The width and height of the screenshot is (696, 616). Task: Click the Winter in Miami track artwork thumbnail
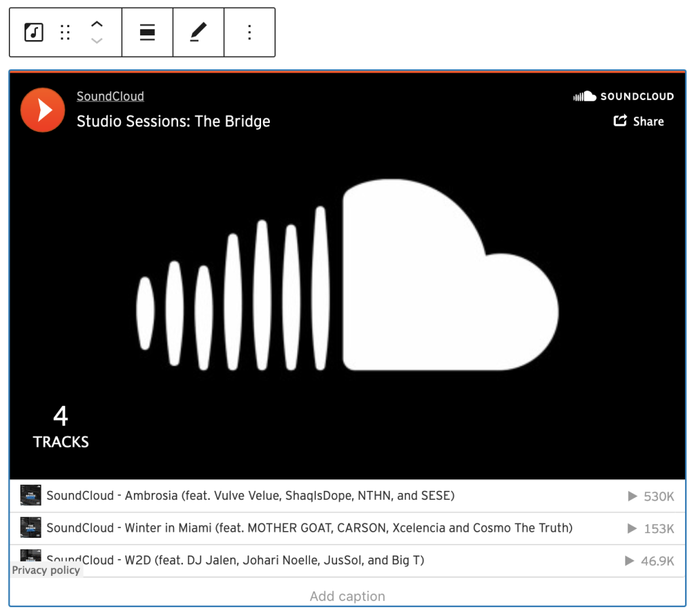coord(31,528)
